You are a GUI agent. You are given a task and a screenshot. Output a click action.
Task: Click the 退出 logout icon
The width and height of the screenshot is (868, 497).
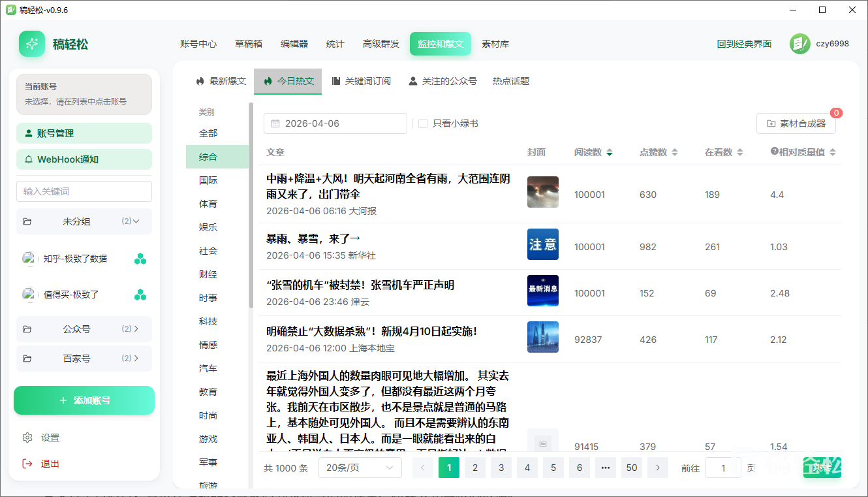tap(27, 464)
